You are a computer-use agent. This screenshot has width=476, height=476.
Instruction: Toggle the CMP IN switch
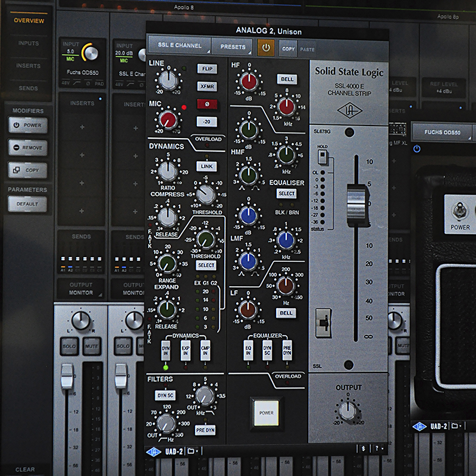[x=205, y=350]
